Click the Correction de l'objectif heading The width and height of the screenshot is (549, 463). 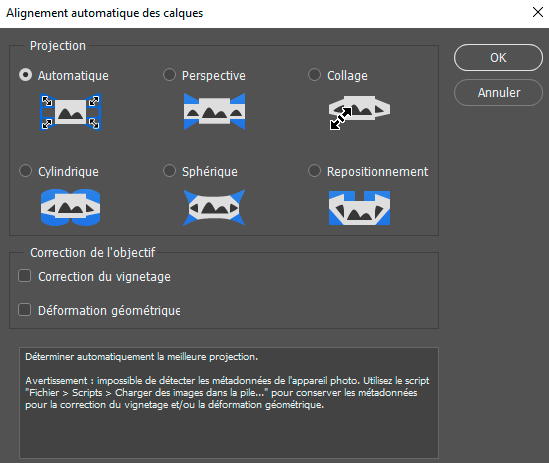(x=92, y=253)
